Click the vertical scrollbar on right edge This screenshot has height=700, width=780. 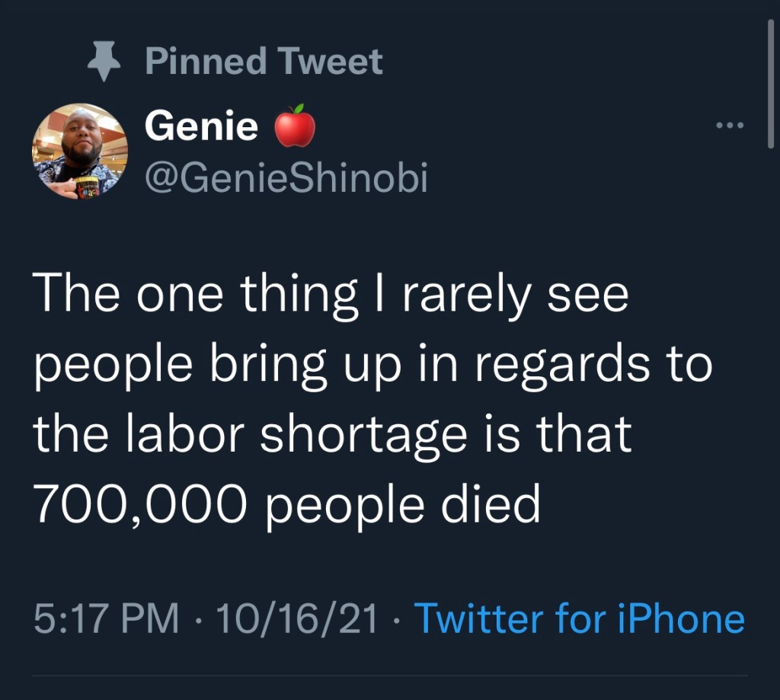[770, 82]
